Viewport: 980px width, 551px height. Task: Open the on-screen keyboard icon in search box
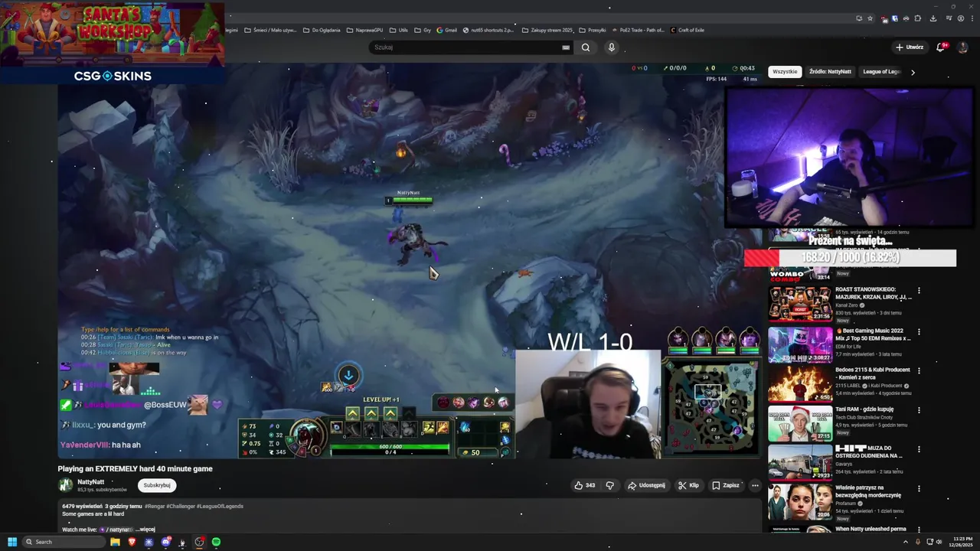pyautogui.click(x=566, y=47)
